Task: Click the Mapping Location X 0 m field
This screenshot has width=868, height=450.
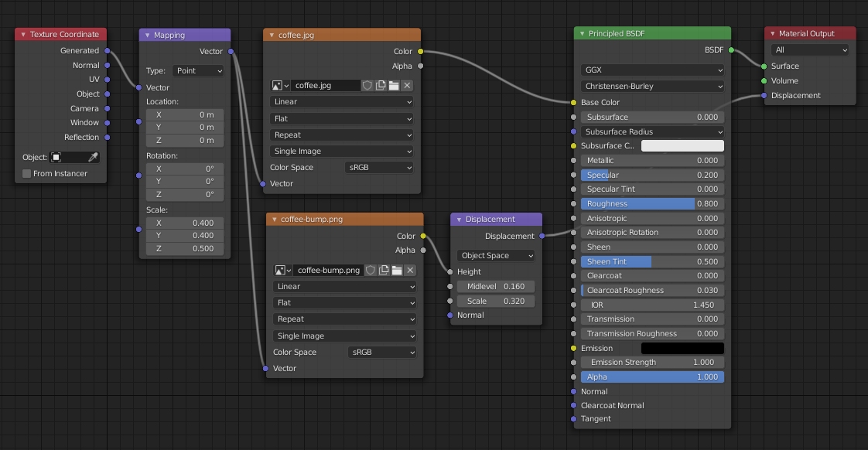Action: coord(185,114)
